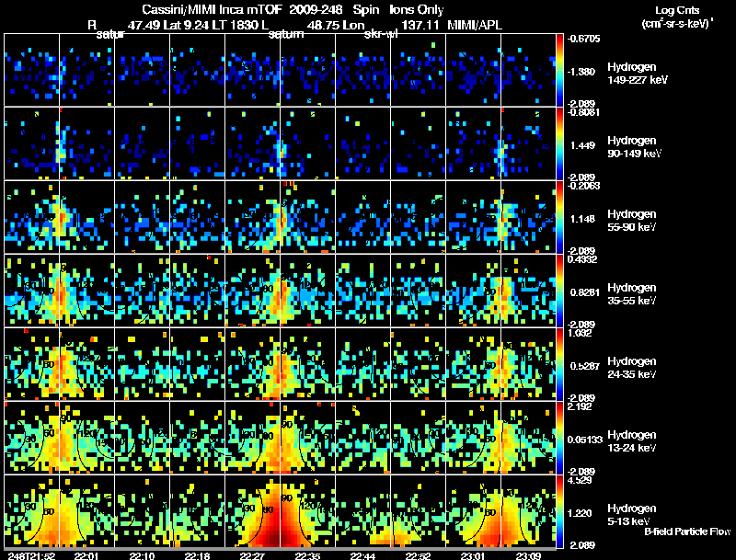Click the longitude value '137.11'

click(x=419, y=25)
